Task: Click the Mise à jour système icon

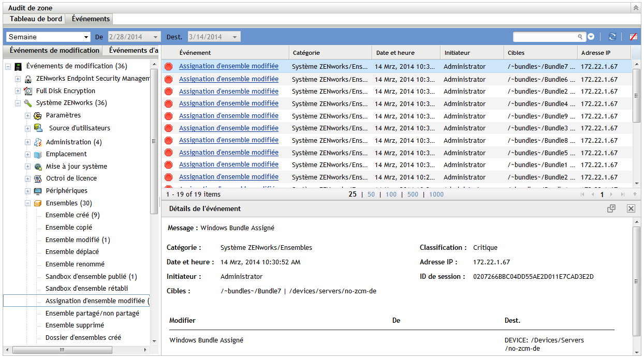Action: (38, 167)
